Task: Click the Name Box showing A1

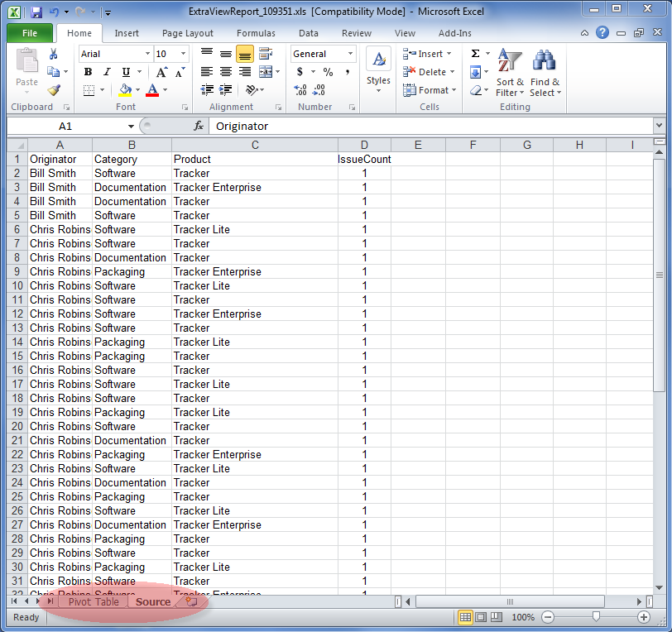Action: (x=65, y=126)
